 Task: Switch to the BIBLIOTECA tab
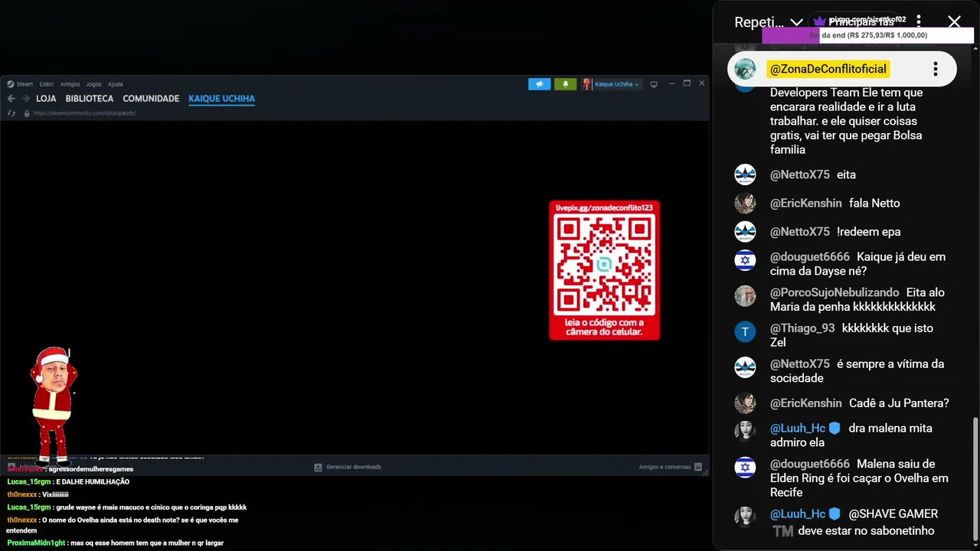(x=90, y=99)
